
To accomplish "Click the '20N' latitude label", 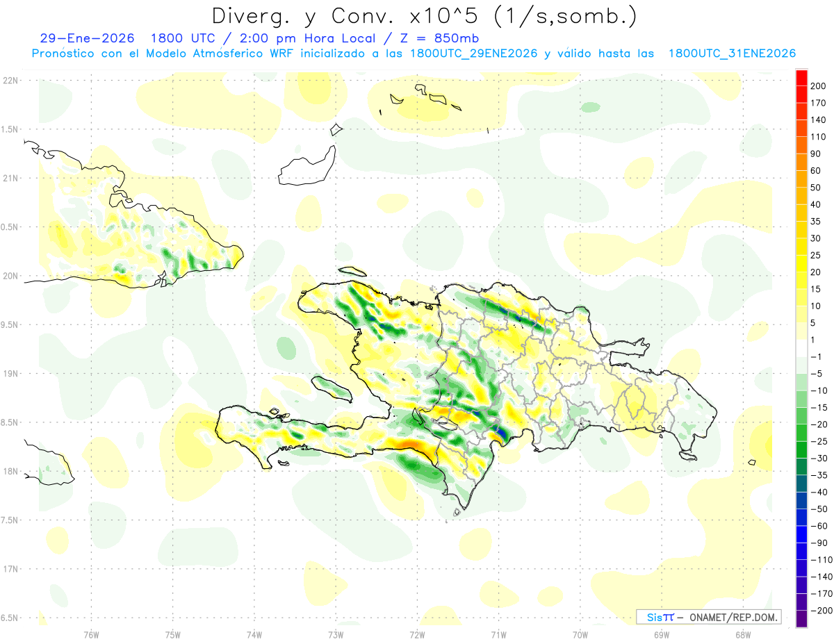I will click(10, 276).
